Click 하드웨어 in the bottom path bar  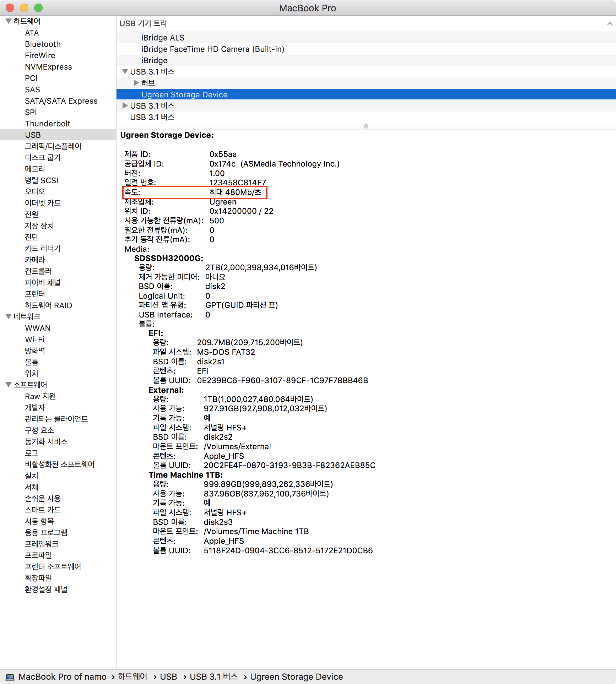coord(133,677)
